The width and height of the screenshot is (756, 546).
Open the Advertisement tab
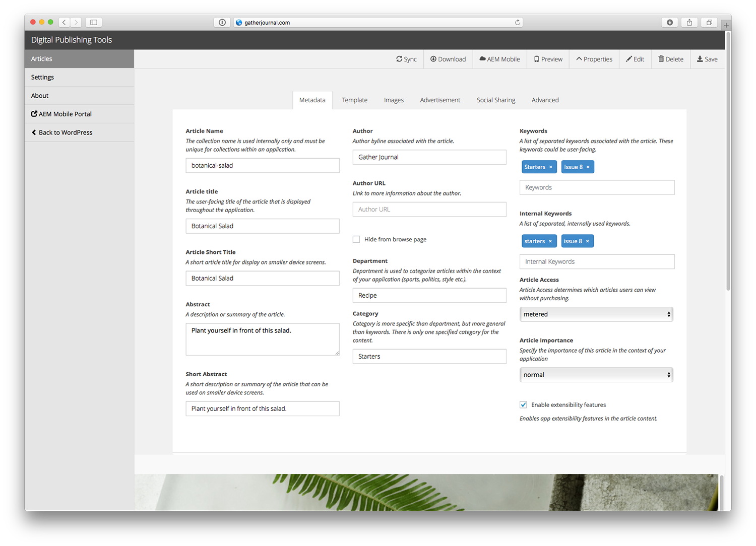[440, 100]
